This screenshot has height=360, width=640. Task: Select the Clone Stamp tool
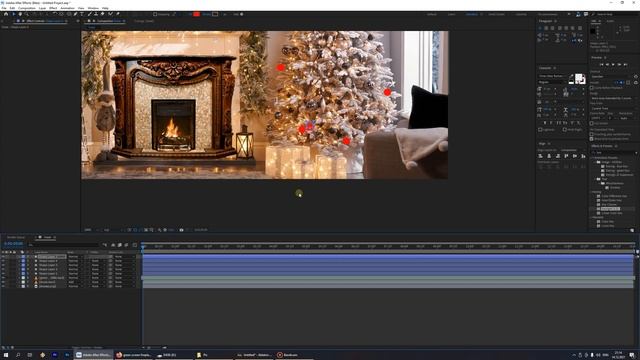[96, 14]
